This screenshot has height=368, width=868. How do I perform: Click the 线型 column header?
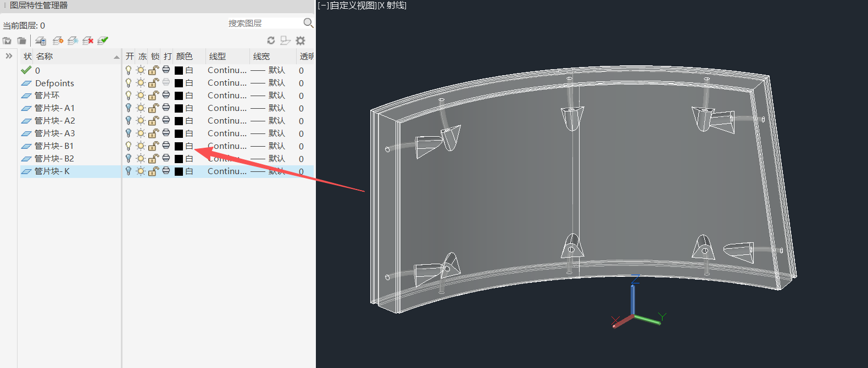click(218, 57)
